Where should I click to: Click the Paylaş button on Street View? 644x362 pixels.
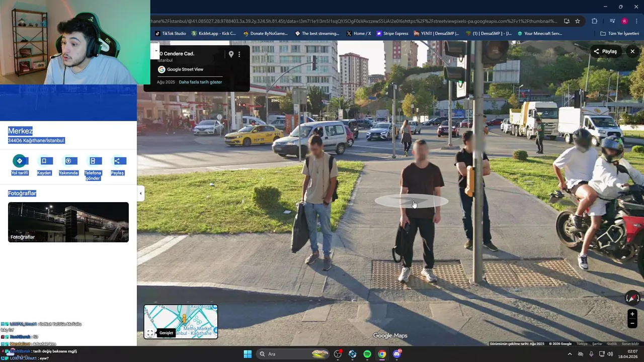(605, 51)
